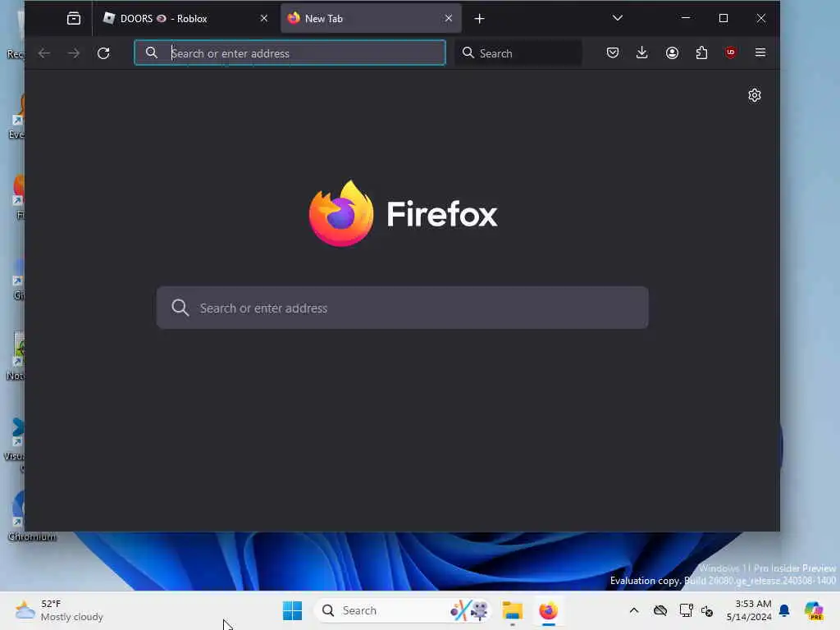Click the page center search or address field
Screen dimensions: 840x630
pyautogui.click(x=402, y=308)
